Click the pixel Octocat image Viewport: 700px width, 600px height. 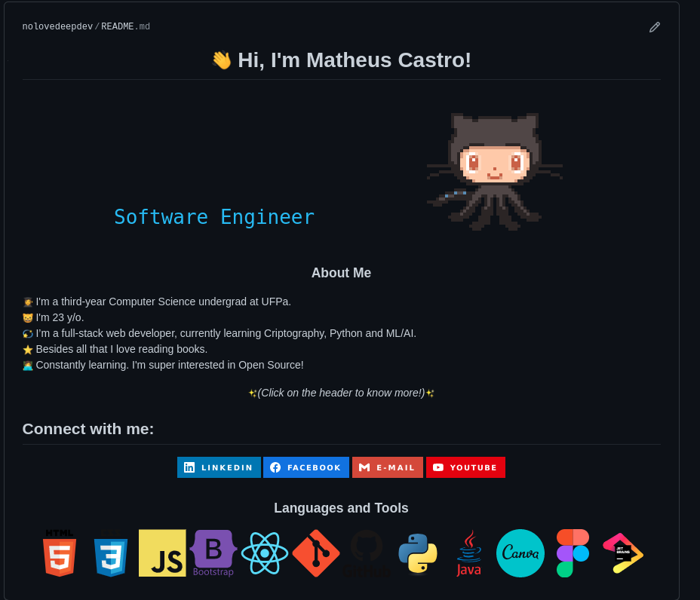point(494,172)
